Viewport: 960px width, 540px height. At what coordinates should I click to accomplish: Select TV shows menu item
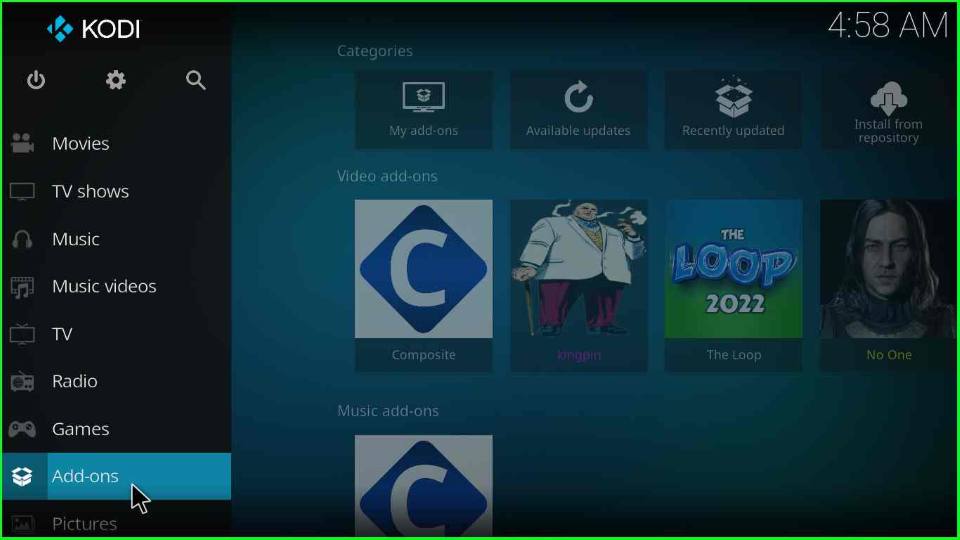pyautogui.click(x=116, y=191)
